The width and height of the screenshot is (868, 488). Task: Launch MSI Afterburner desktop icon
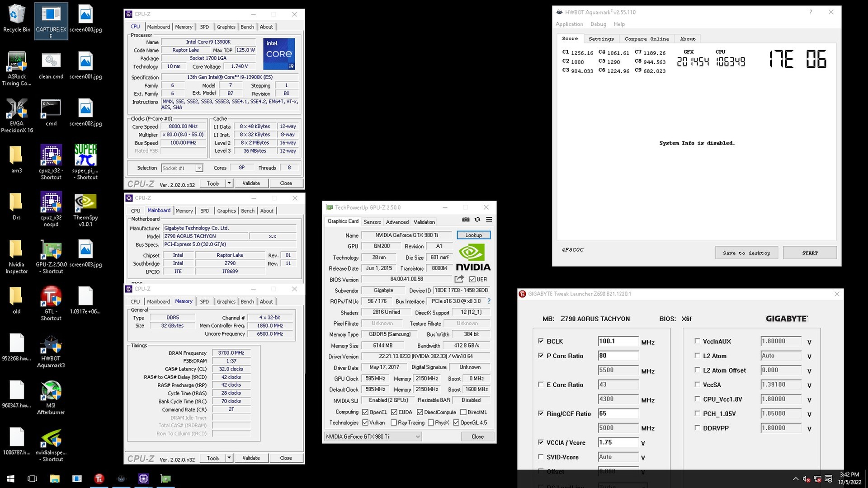pyautogui.click(x=51, y=398)
